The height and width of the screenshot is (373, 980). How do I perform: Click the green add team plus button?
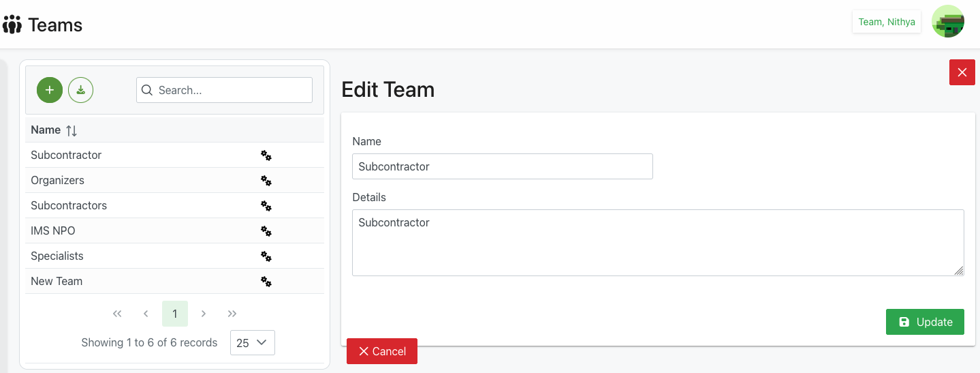(x=50, y=90)
